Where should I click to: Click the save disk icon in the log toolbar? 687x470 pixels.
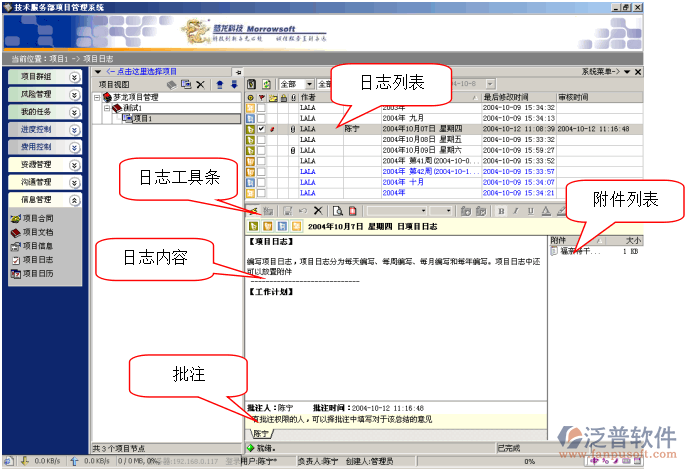287,211
